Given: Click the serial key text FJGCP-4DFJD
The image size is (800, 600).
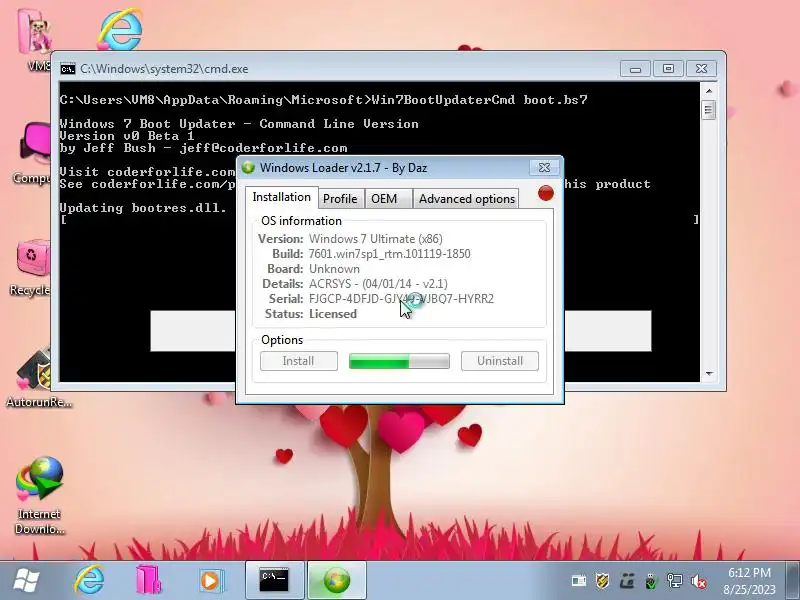Looking at the screenshot, I should [x=401, y=298].
